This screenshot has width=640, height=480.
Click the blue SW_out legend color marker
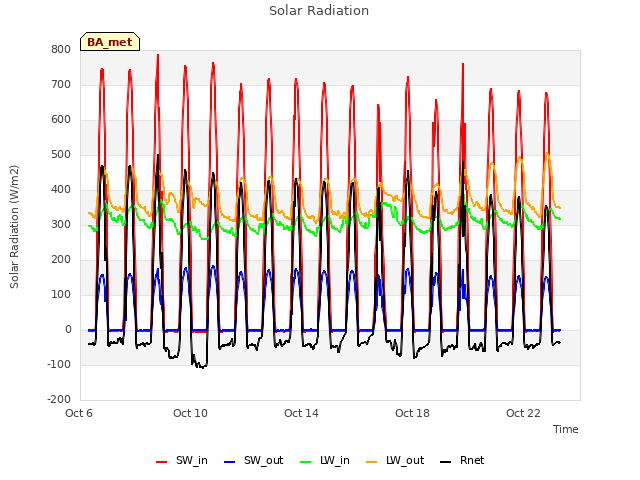[230, 462]
